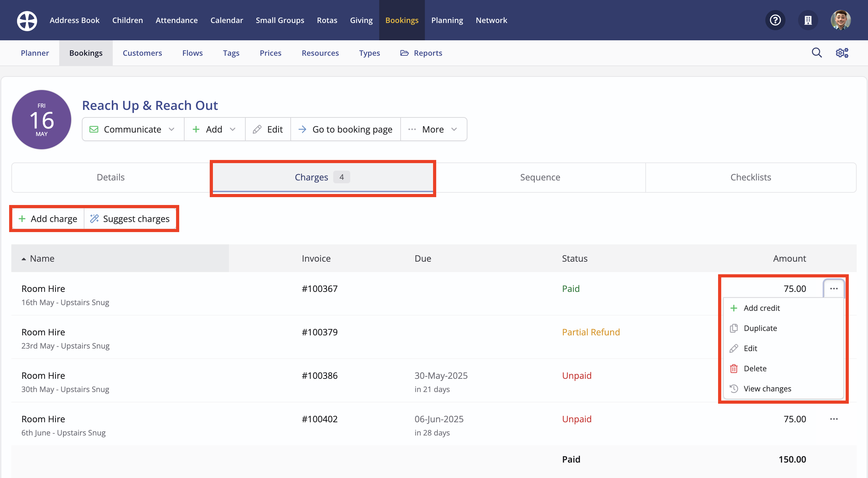The height and width of the screenshot is (478, 868).
Task: Click the pencil icon on Edit button
Action: [x=257, y=129]
